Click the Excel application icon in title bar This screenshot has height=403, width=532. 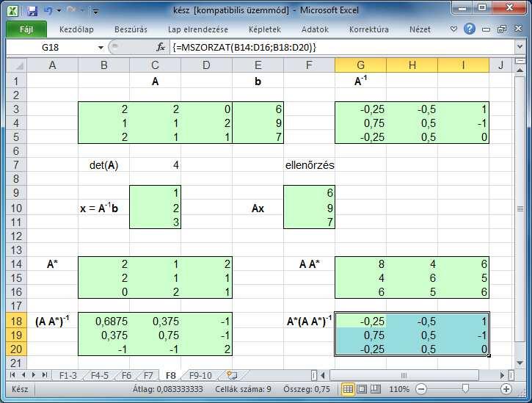12,11
